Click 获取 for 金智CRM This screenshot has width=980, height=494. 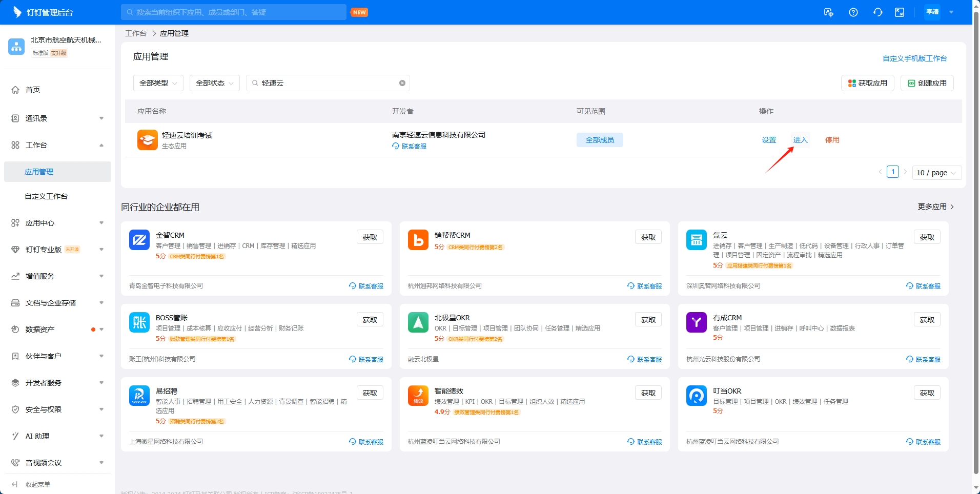click(370, 237)
